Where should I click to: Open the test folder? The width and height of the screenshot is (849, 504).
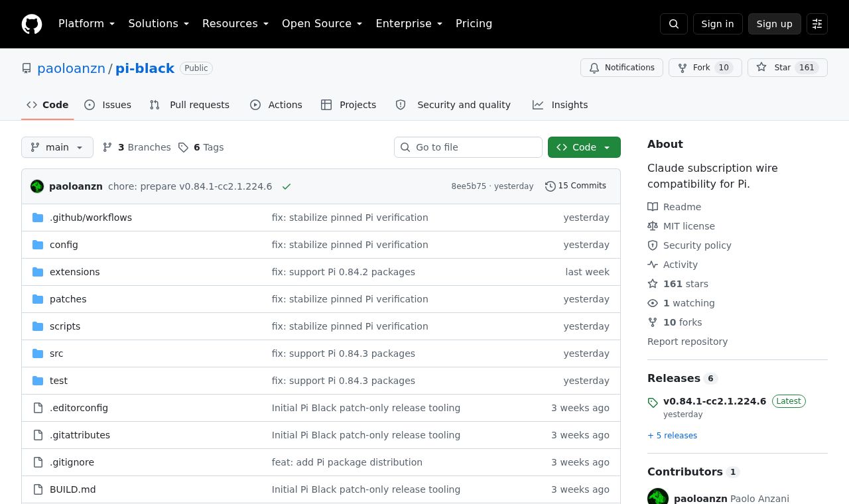[x=58, y=381]
